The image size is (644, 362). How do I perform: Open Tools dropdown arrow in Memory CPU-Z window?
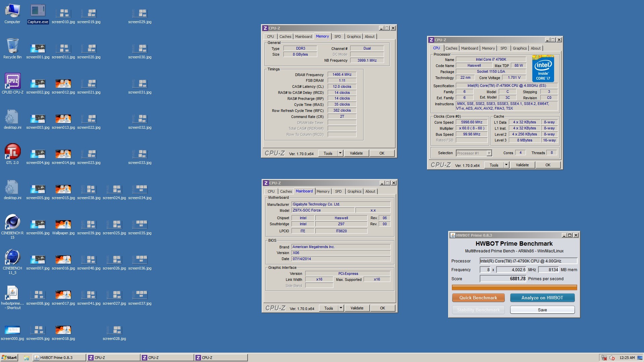click(340, 153)
